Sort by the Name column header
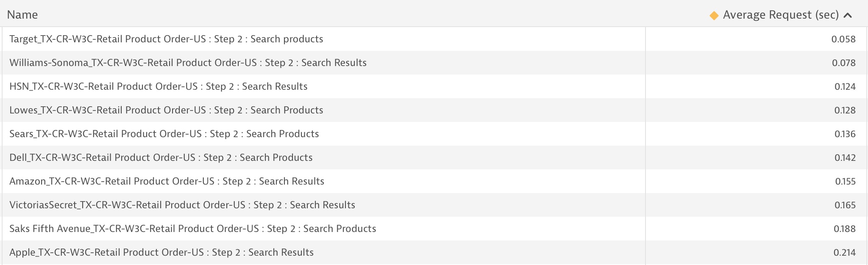This screenshot has width=868, height=265. click(22, 15)
